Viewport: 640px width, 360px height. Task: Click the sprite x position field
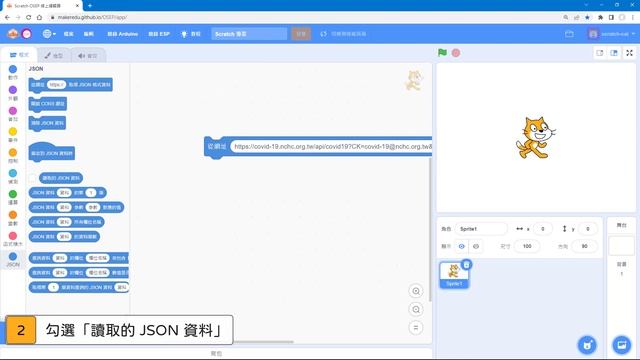[x=542, y=229]
